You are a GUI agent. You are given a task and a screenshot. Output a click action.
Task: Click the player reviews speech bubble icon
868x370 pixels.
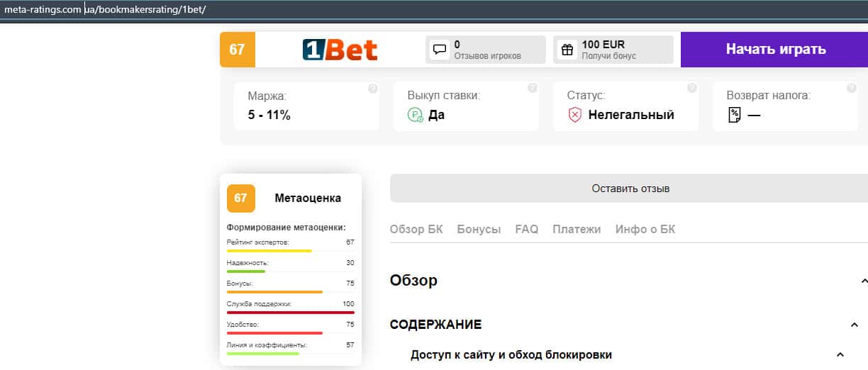tap(440, 50)
